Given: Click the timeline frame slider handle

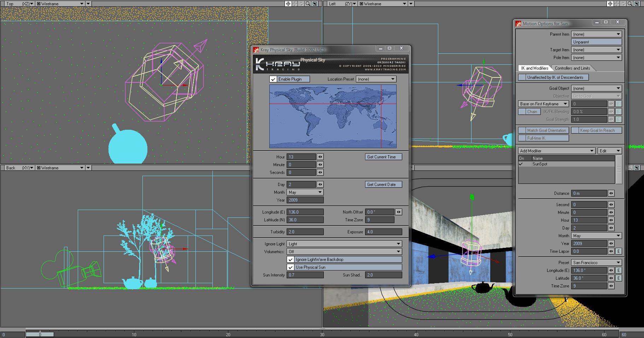Looking at the screenshot, I should point(40,334).
